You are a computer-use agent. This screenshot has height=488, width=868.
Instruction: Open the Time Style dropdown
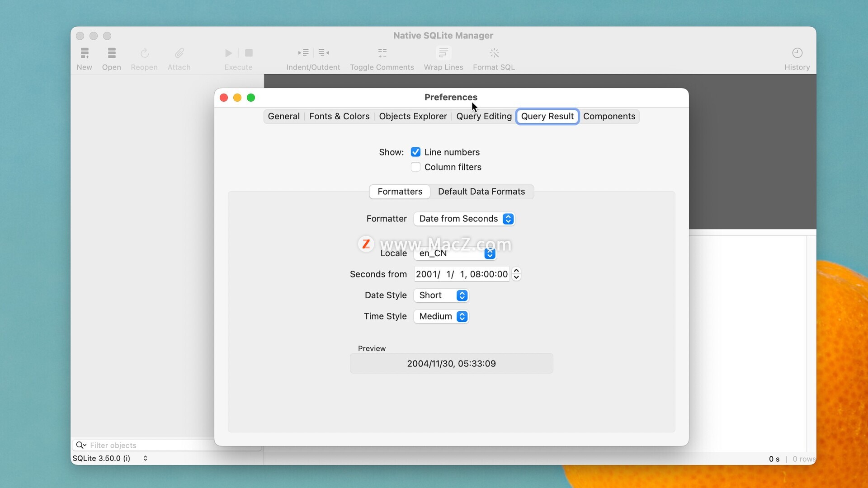pyautogui.click(x=441, y=316)
